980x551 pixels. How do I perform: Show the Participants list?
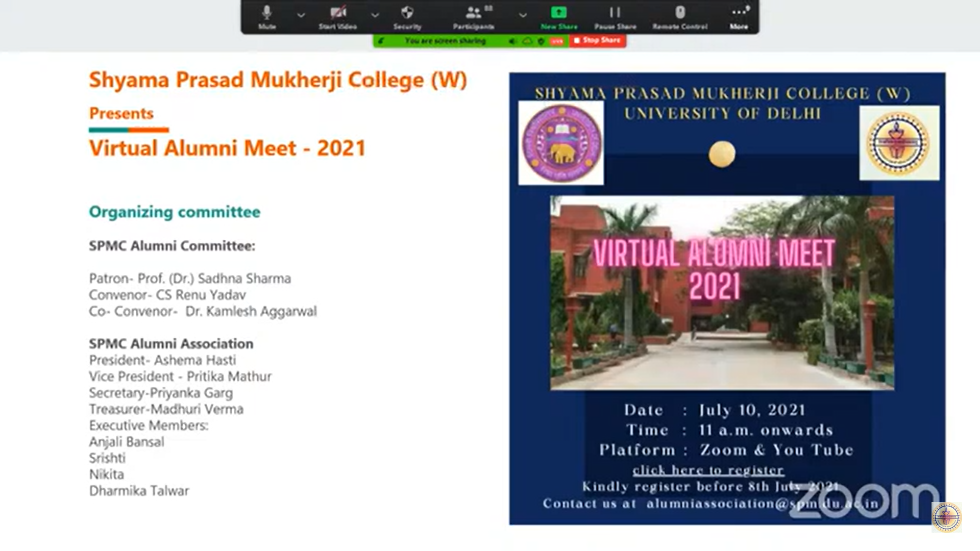click(472, 15)
